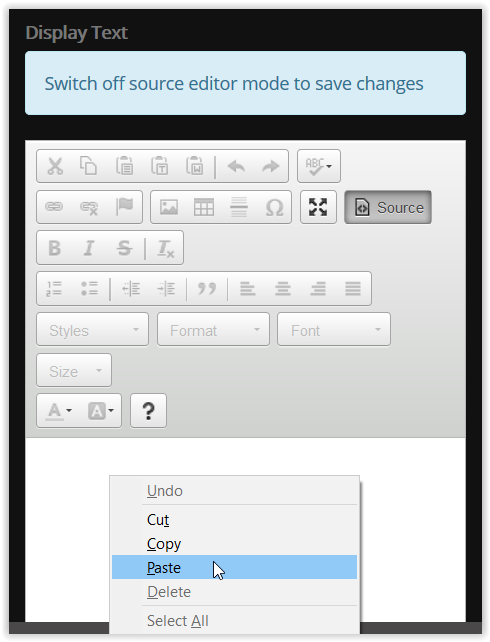Toggle Bold formatting button
Image resolution: width=490 pixels, height=642 pixels.
pyautogui.click(x=54, y=248)
